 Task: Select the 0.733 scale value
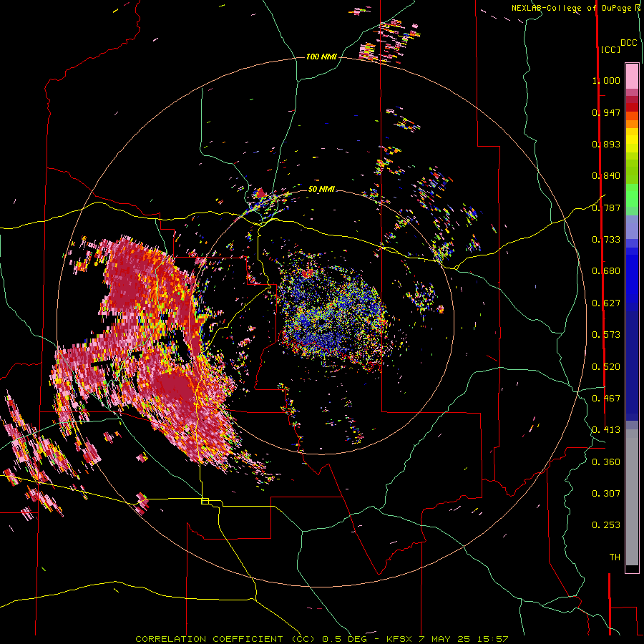pos(606,240)
